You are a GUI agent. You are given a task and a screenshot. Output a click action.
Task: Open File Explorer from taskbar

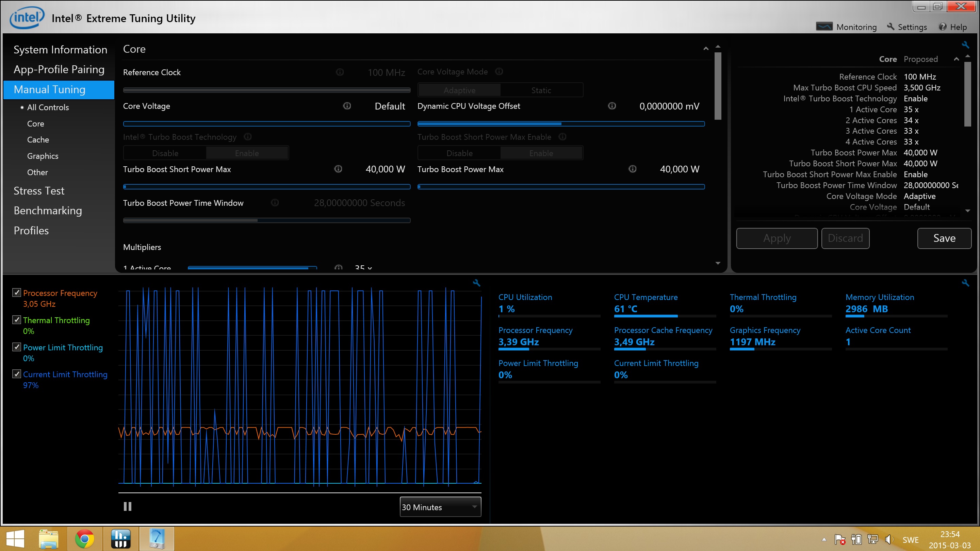[x=49, y=539]
